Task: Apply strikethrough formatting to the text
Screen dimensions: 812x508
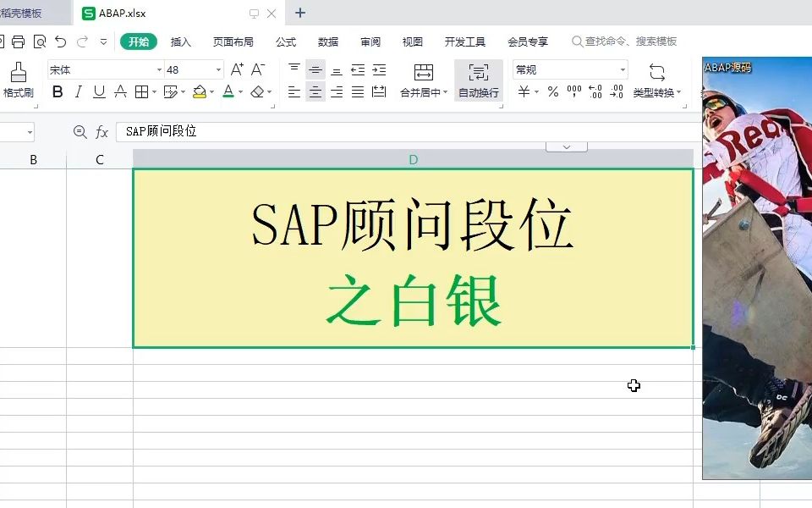Action: [121, 91]
